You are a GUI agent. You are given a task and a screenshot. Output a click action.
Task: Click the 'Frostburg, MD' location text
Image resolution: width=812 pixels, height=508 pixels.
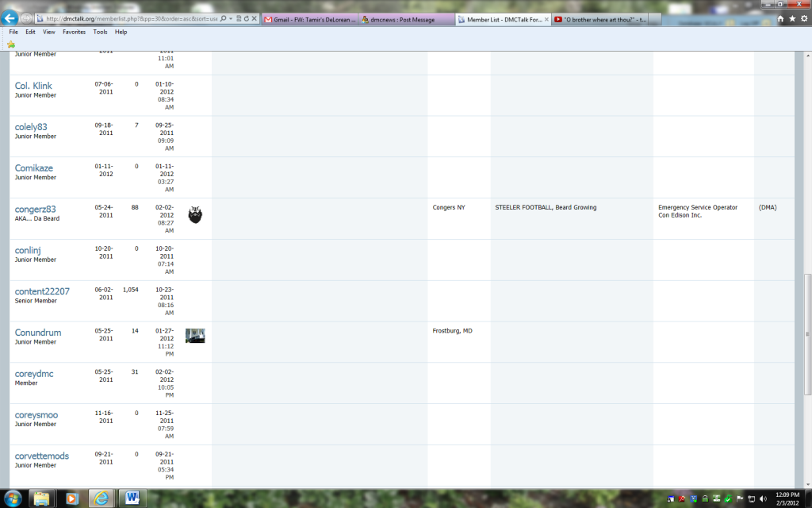click(452, 331)
